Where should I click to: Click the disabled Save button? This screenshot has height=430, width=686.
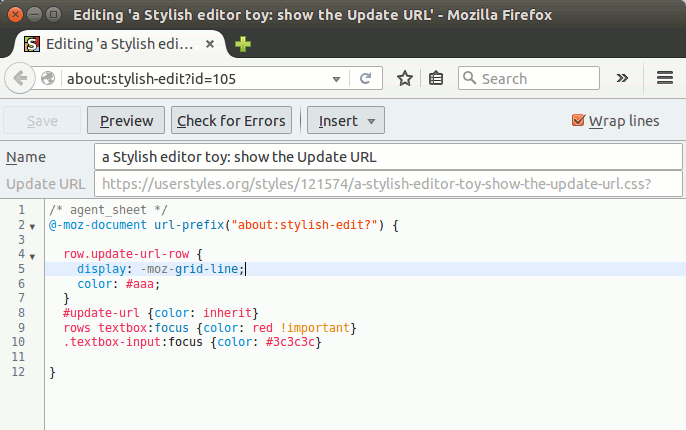42,120
